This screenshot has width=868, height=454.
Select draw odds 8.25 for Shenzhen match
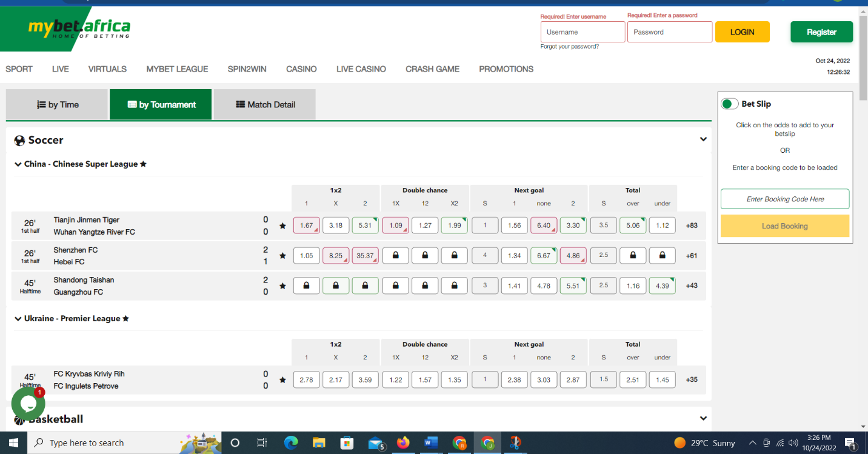click(336, 256)
